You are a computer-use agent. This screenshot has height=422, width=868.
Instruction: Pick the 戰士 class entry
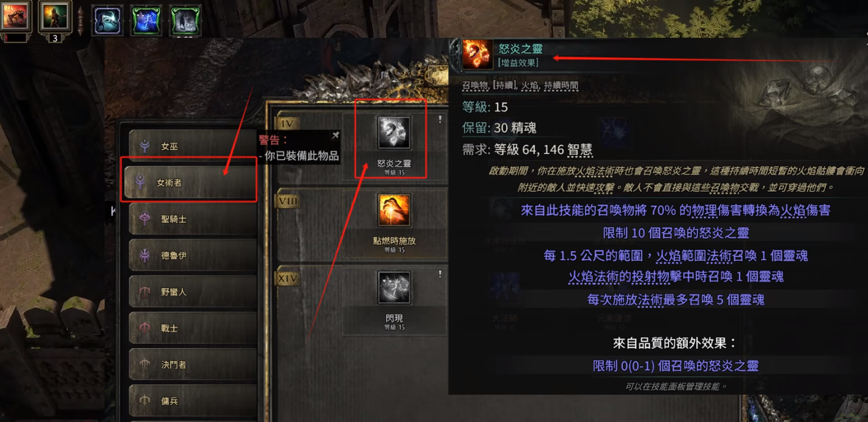click(x=193, y=328)
